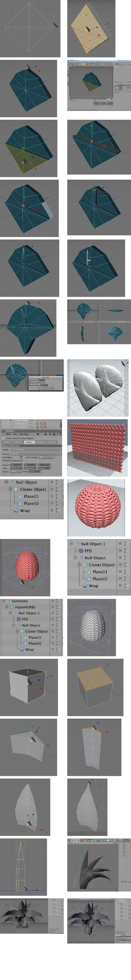Click the Cloner Object icon in the Symmetry tree
Image resolution: width=131 pixels, height=980 pixels.
tap(22, 631)
